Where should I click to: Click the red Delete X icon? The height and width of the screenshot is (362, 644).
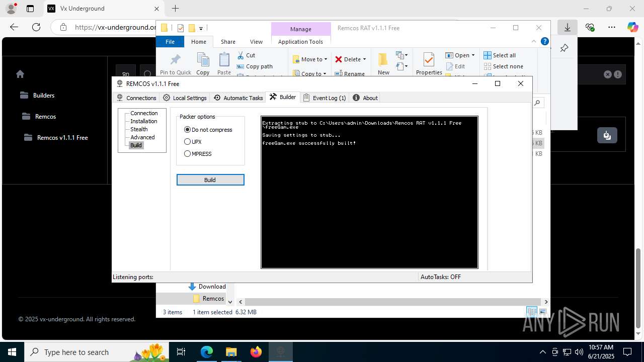[339, 59]
